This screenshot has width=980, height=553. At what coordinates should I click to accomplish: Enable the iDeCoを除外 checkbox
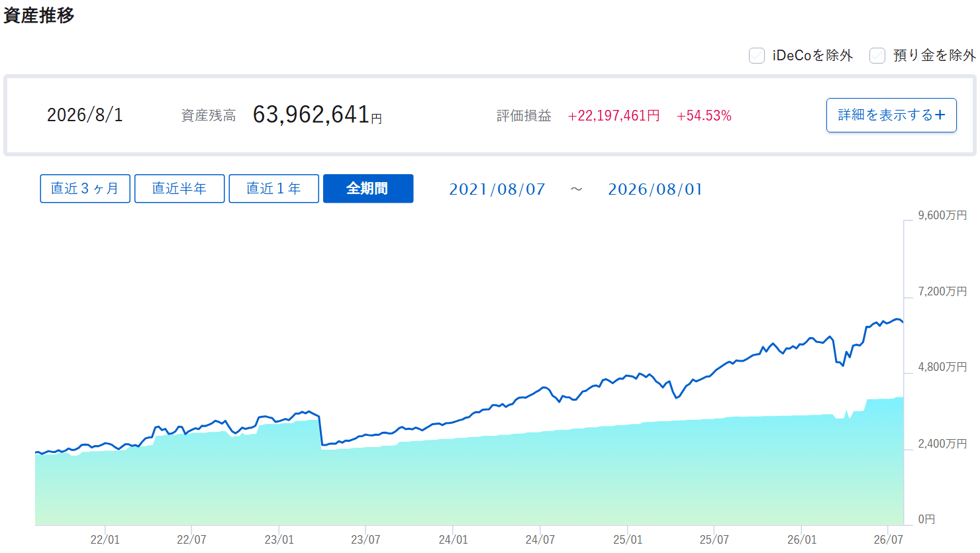tap(757, 56)
